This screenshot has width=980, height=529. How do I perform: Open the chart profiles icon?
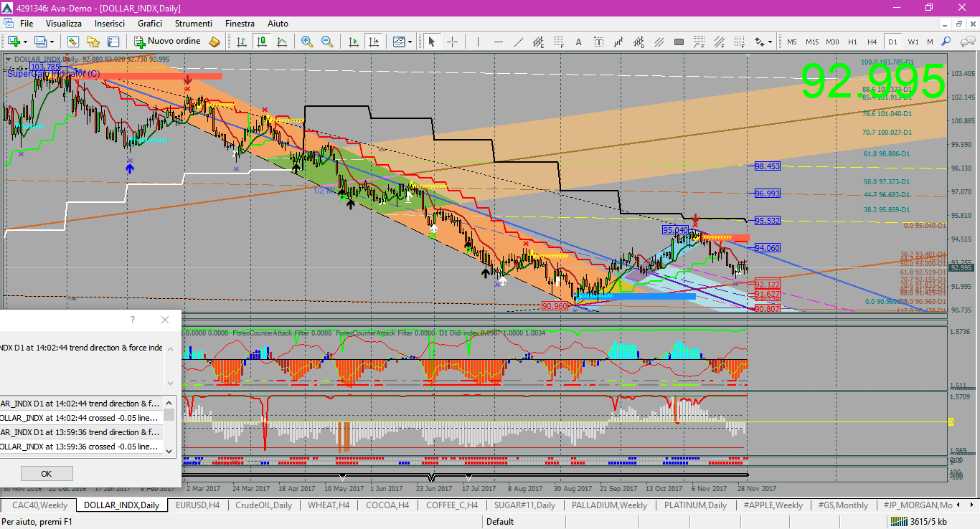click(x=41, y=42)
